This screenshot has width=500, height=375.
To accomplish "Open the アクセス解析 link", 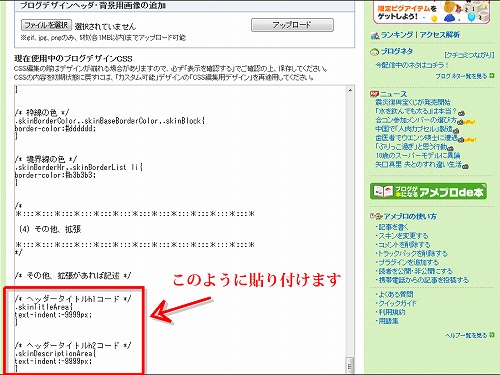I will click(440, 35).
